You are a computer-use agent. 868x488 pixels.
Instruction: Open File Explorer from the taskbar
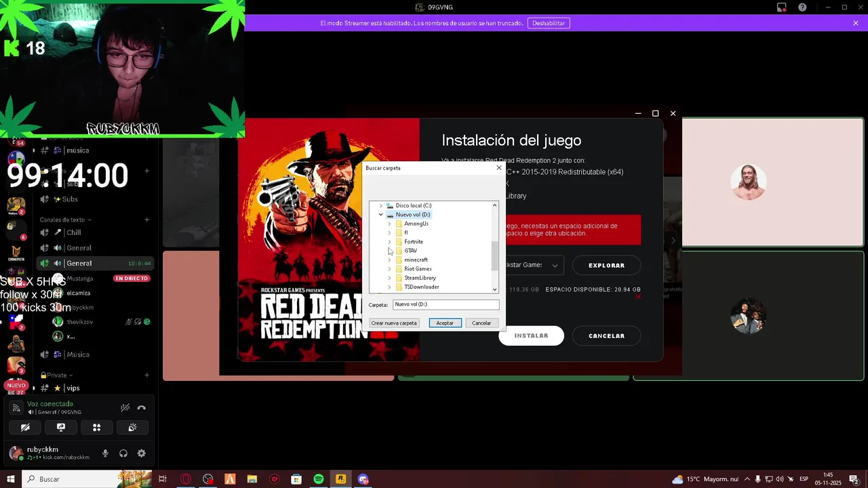(252, 479)
